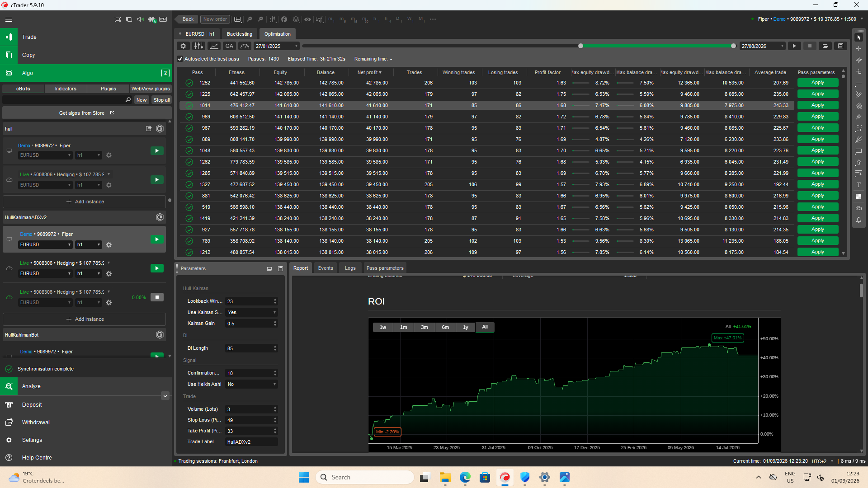Image resolution: width=868 pixels, height=488 pixels.
Task: Select the pencil freehand drawing tool
Action: point(859,94)
